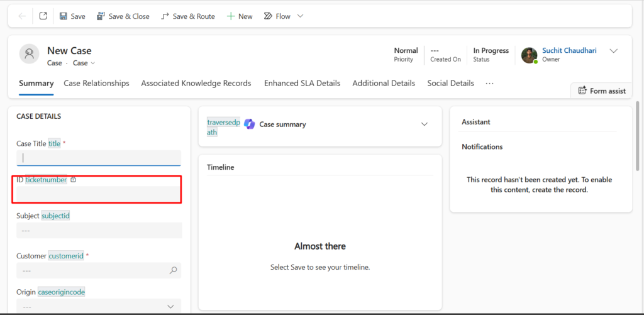Open the Form assist panel
Screen dimensions: 644x315
coord(601,91)
